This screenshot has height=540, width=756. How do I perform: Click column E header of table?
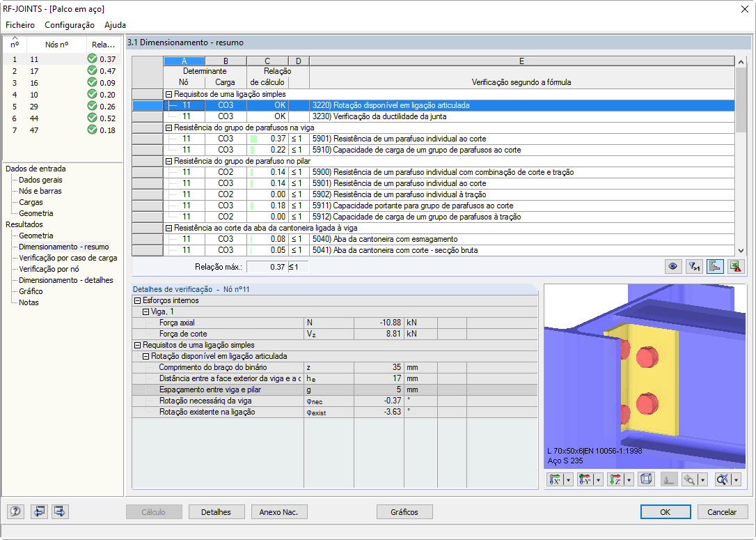[521, 61]
